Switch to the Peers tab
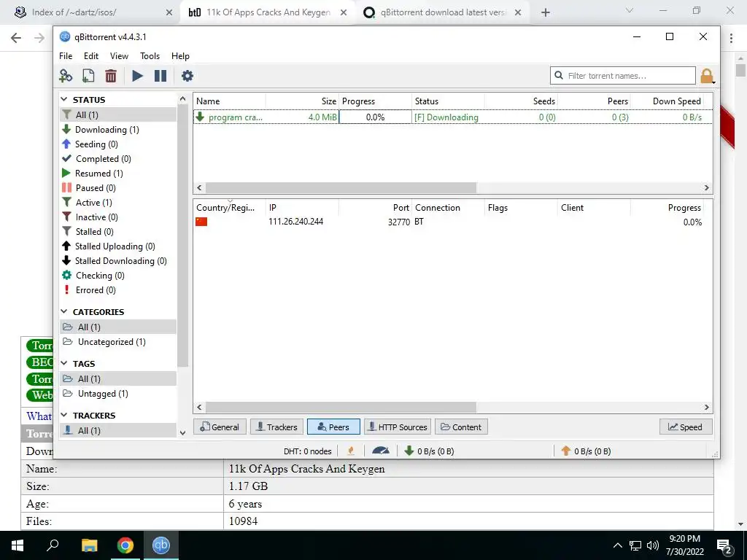The height and width of the screenshot is (560, 747). (x=333, y=427)
